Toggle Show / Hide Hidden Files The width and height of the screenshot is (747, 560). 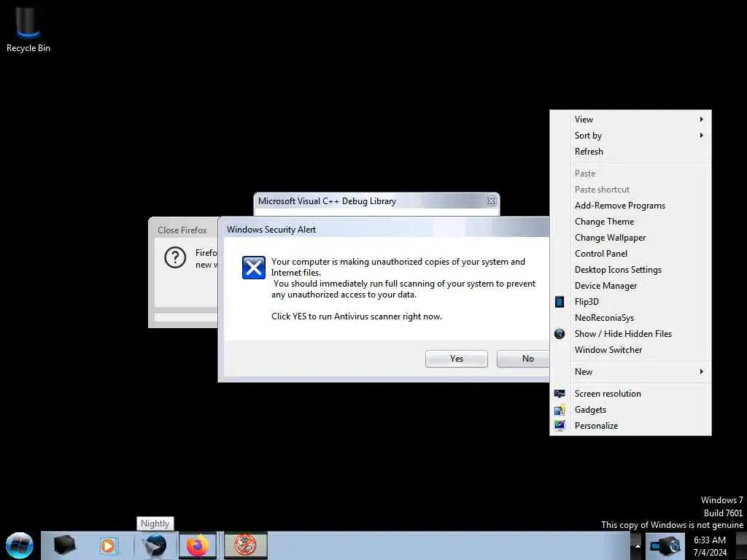(631, 334)
